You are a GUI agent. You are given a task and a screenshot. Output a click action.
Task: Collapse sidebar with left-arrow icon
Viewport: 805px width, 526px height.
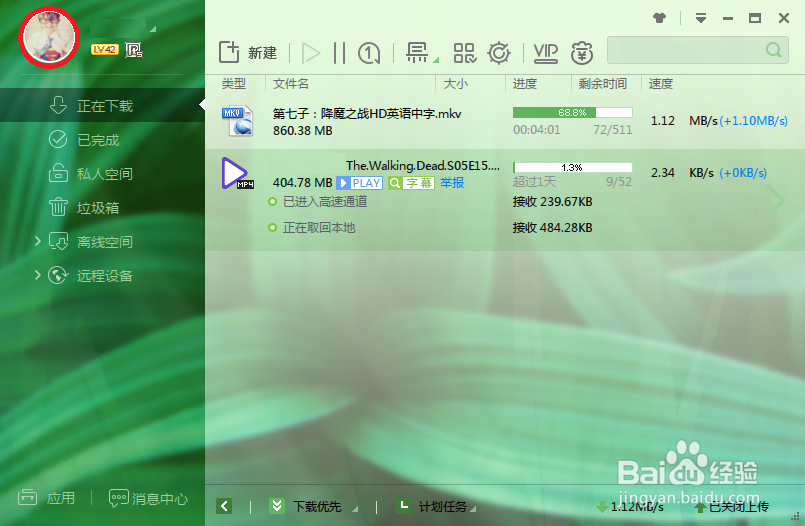pyautogui.click(x=224, y=506)
